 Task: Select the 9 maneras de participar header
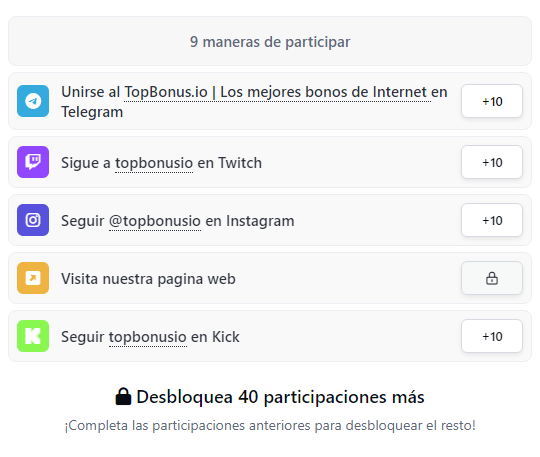coord(270,41)
